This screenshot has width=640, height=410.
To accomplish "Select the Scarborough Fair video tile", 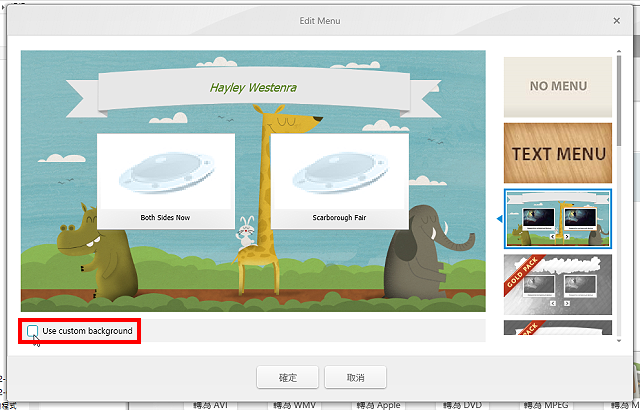I will point(340,181).
